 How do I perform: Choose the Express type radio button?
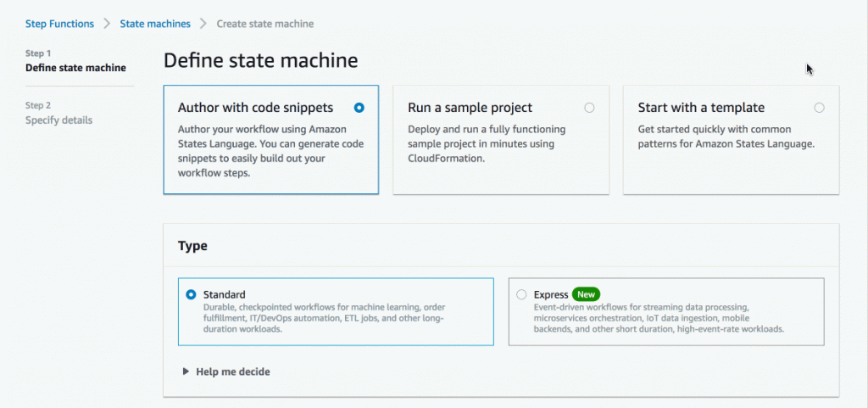click(x=521, y=295)
